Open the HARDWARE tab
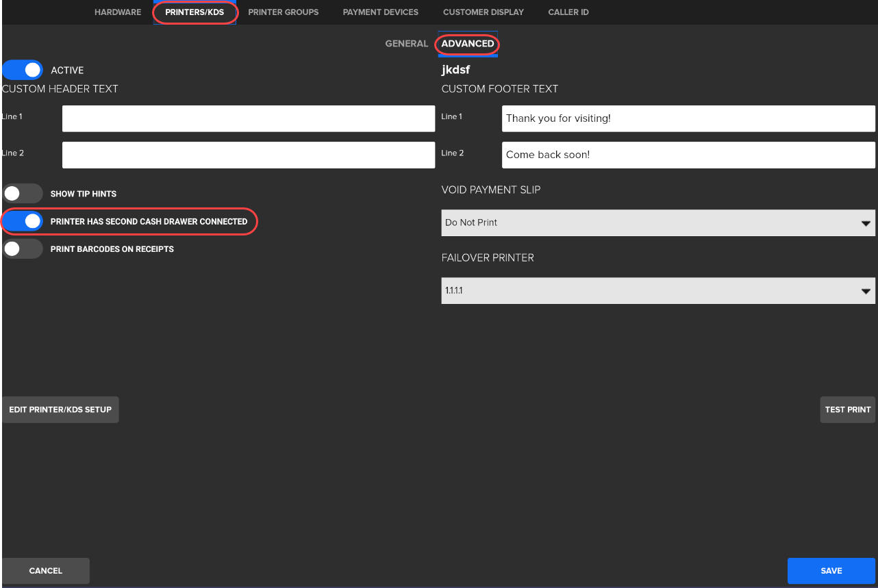 click(x=117, y=12)
